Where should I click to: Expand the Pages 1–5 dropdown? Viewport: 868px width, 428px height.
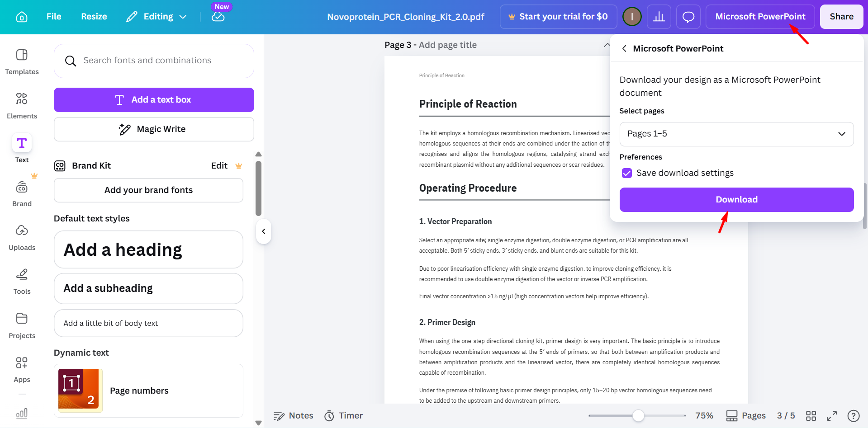(x=736, y=134)
